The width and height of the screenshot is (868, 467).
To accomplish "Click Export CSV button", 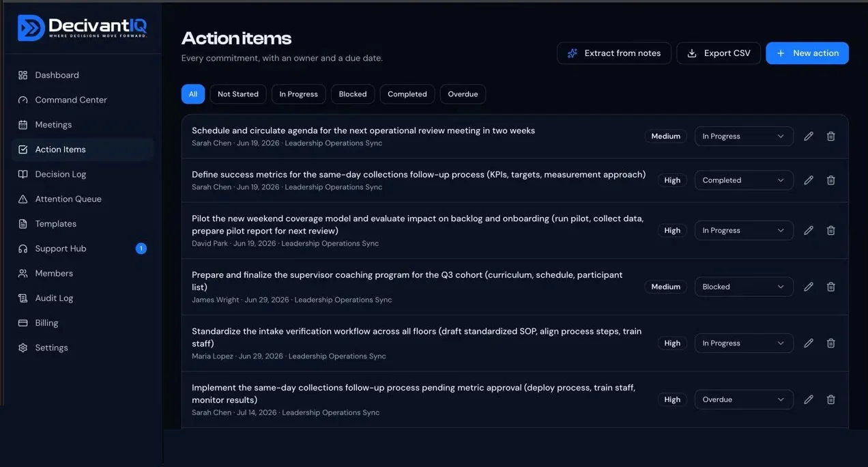I will 719,53.
